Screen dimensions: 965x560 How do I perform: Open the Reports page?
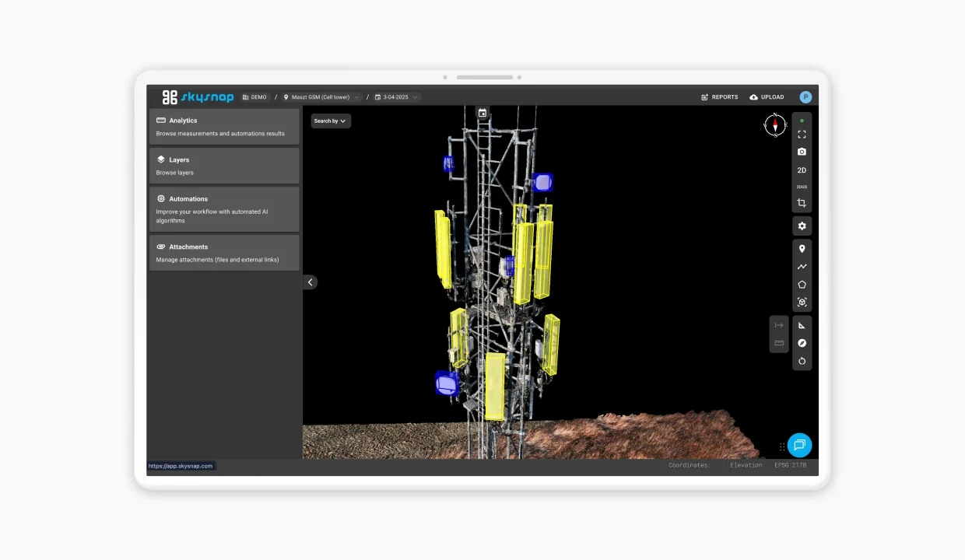coord(720,97)
